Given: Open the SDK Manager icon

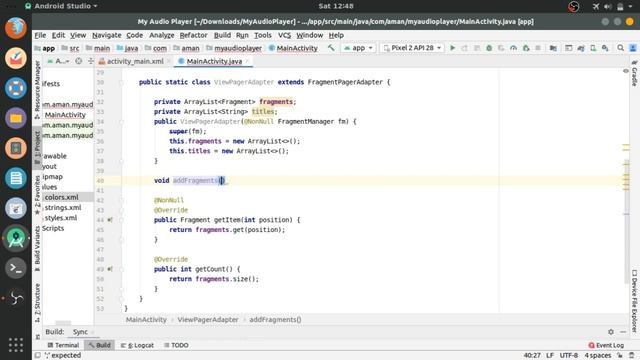Looking at the screenshot, I should pos(605,48).
